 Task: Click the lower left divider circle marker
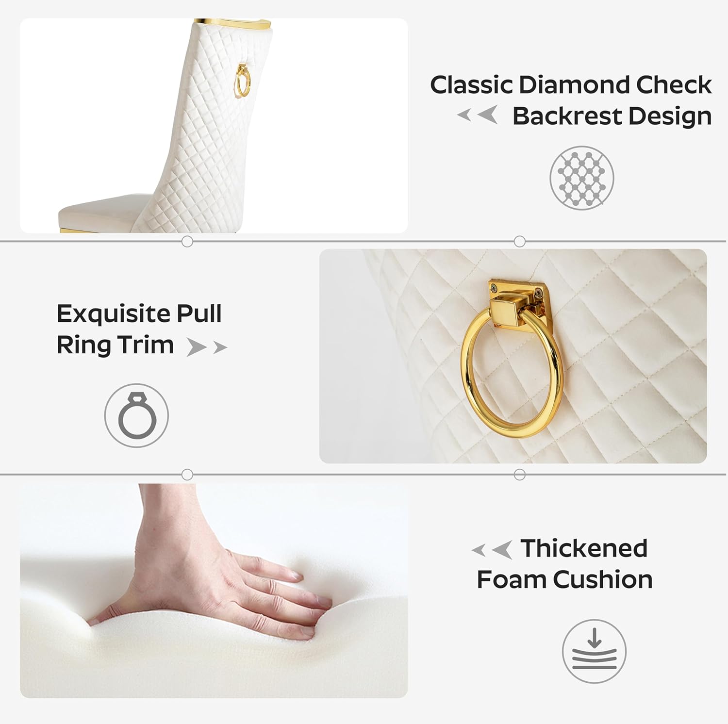pos(187,475)
